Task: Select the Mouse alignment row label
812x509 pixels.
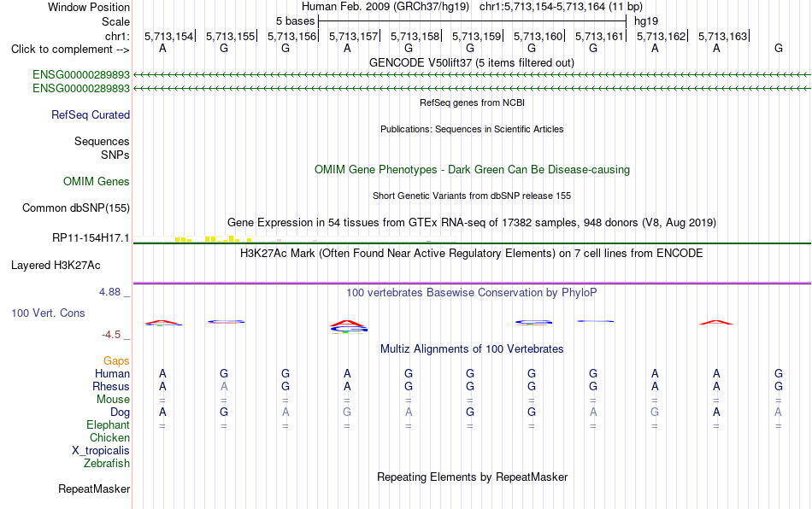Action: click(113, 400)
